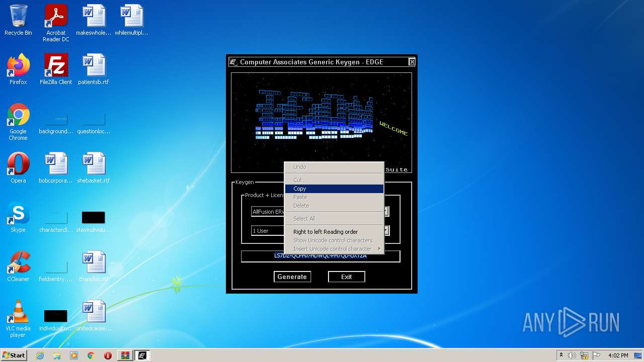Open the volume speaker tray icon
Image resolution: width=644 pixels, height=362 pixels.
point(572,355)
